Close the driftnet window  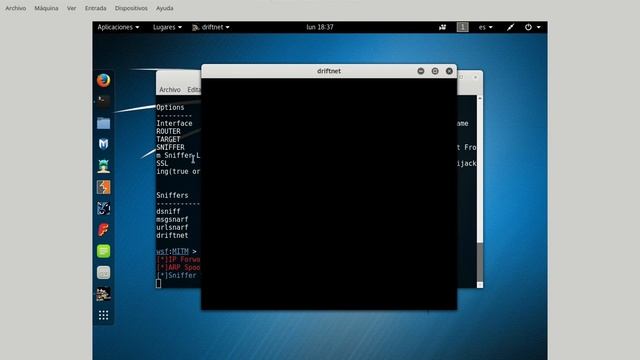[x=449, y=71]
